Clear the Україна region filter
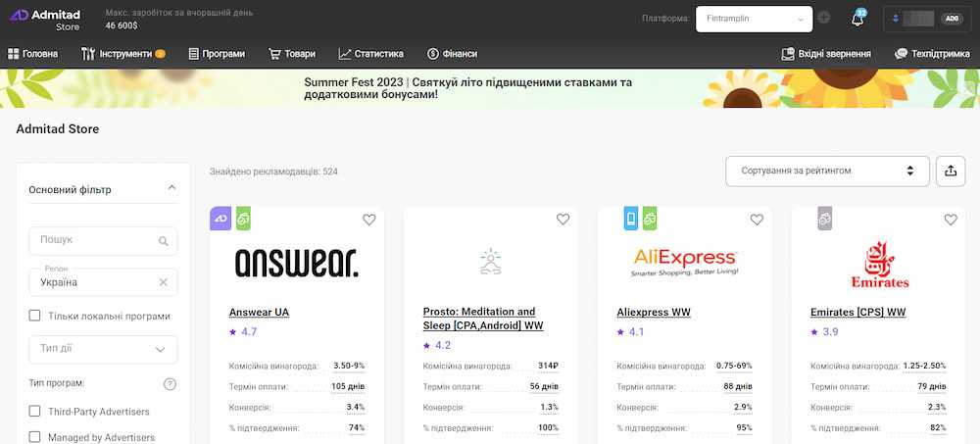 [164, 282]
